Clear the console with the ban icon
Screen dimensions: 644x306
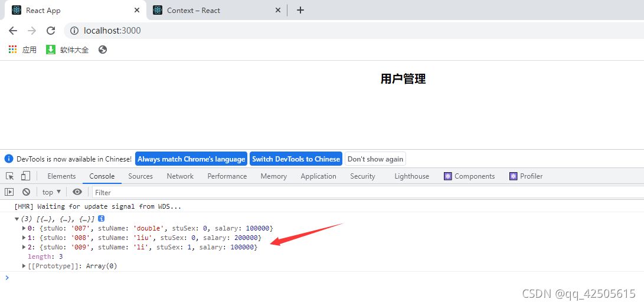point(26,192)
